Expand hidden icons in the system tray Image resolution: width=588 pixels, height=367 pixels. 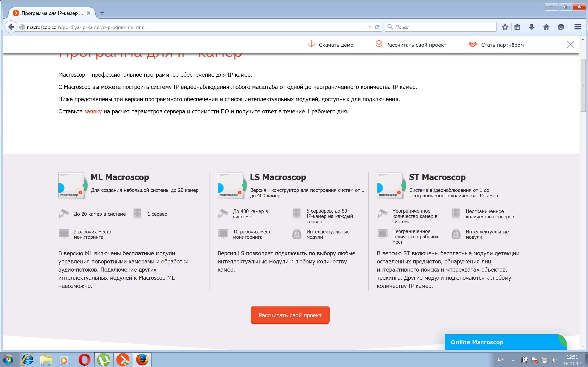513,359
